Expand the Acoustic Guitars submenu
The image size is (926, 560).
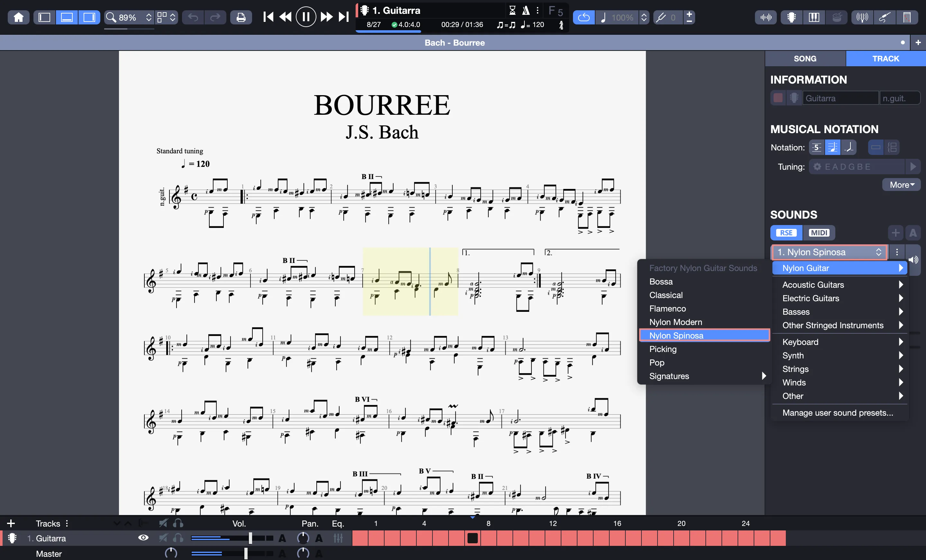(840, 285)
